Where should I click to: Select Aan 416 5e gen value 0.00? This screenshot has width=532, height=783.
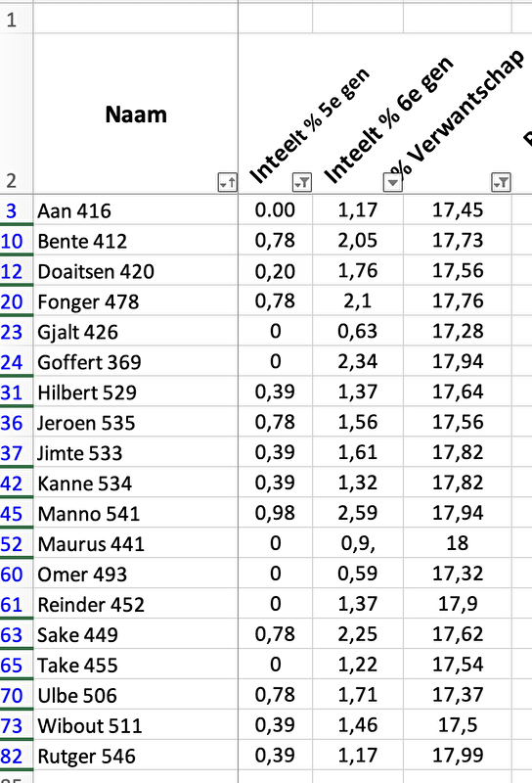click(276, 209)
